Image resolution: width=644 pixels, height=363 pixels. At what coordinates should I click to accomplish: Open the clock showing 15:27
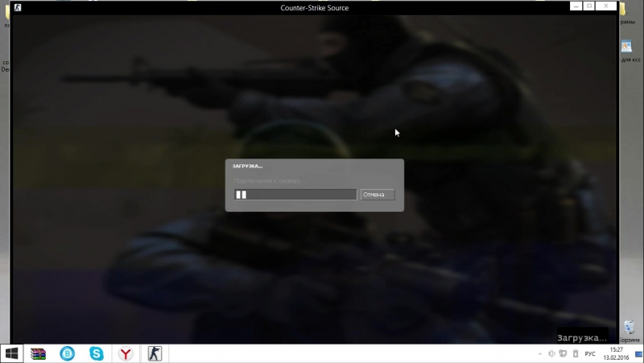616,353
